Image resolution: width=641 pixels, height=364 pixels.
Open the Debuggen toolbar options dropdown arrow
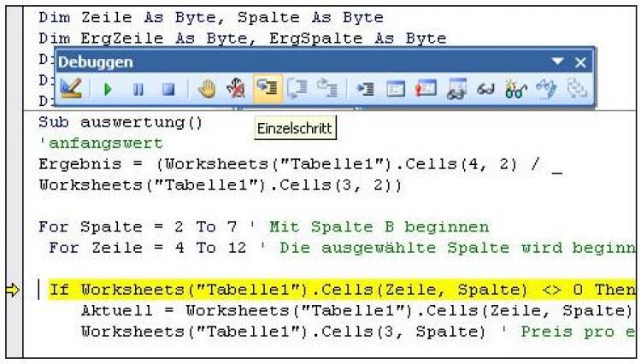click(559, 62)
